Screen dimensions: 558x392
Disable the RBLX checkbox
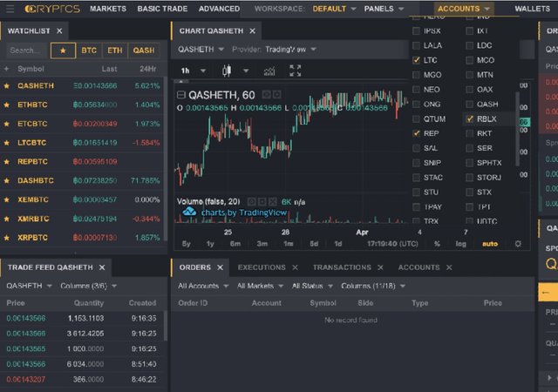(470, 118)
